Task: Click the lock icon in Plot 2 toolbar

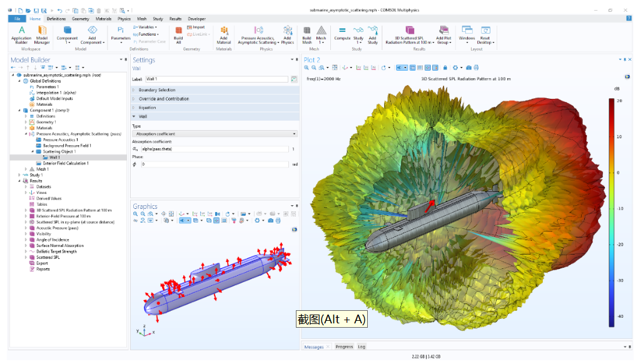Action: point(445,68)
